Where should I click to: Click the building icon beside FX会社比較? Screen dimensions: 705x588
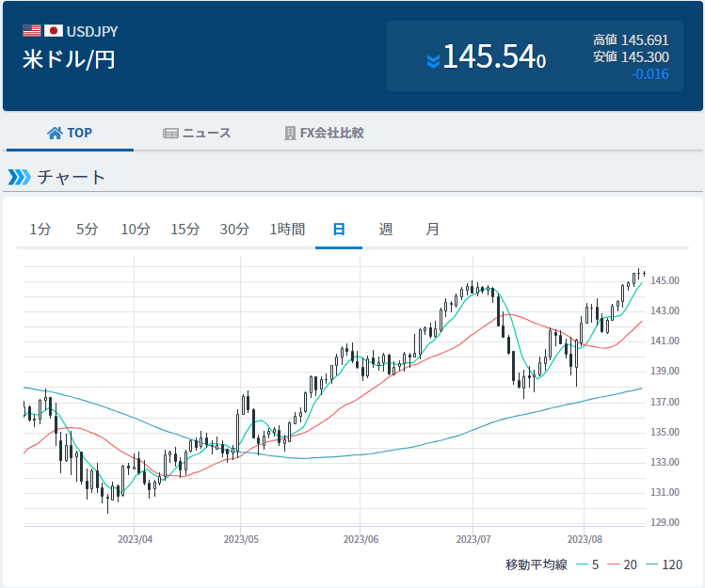click(290, 133)
